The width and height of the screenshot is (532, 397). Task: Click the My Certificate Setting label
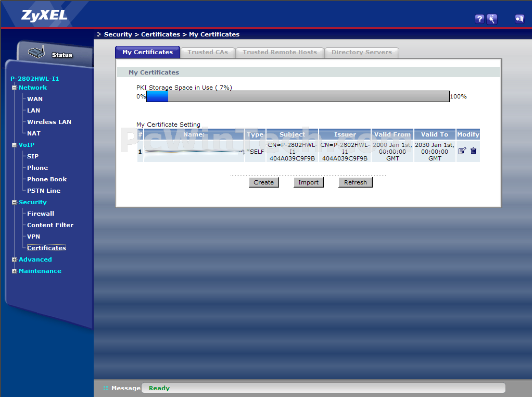point(168,125)
